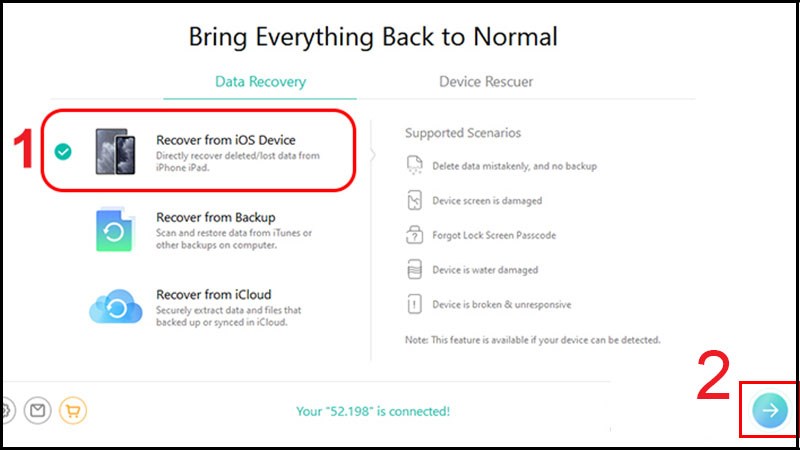Click the blue next arrow button
This screenshot has height=450, width=800.
tap(770, 409)
